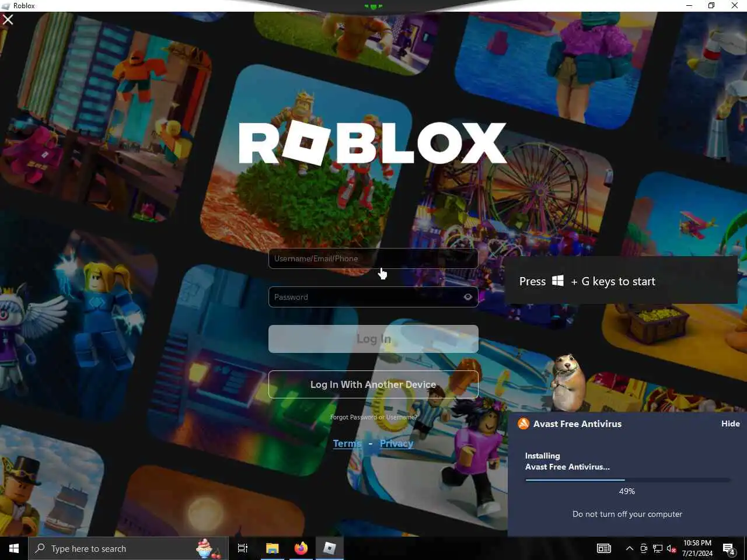This screenshot has height=560, width=747.
Task: Open the News and interests taskbar icon
Action: [604, 548]
